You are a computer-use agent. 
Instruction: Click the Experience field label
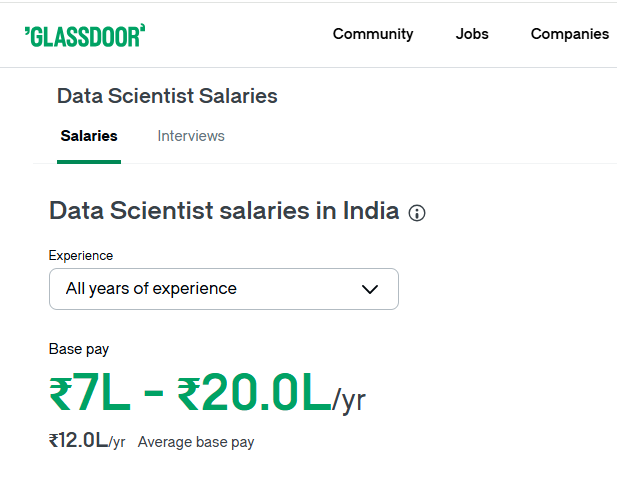click(x=81, y=256)
